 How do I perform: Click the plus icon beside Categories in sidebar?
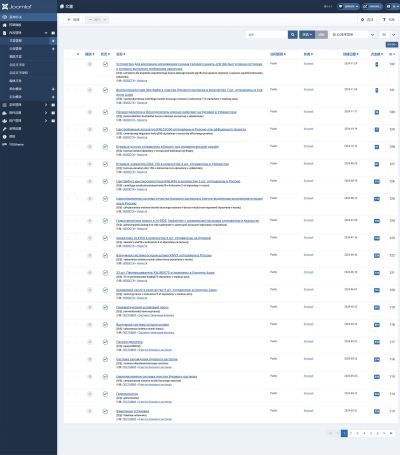[53, 49]
